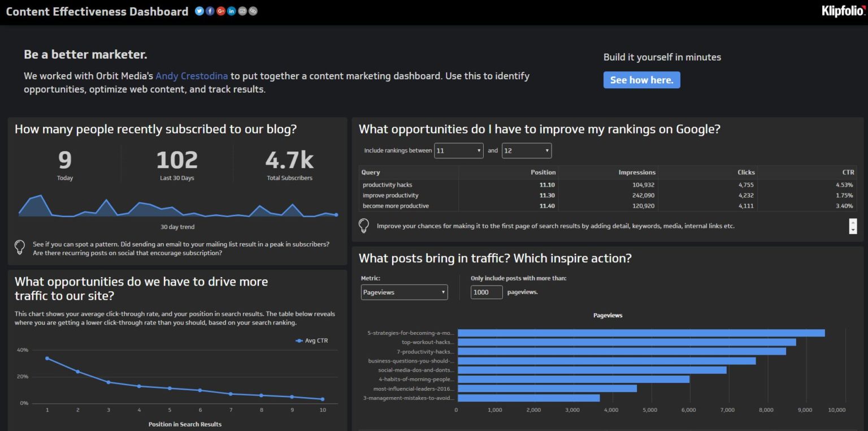The image size is (868, 431).
Task: Select the 5-strategies-for-becoming bar in the chart
Action: (x=639, y=333)
